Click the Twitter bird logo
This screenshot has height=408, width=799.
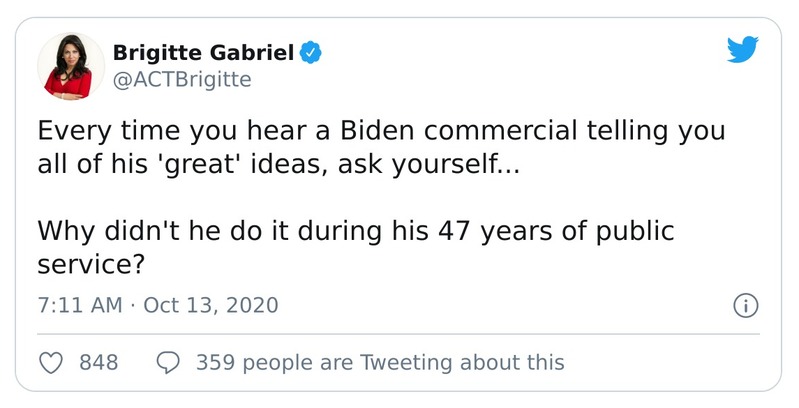741,52
